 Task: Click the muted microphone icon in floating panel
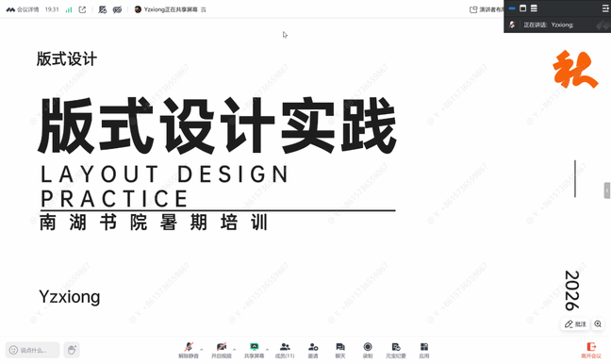[x=512, y=25]
